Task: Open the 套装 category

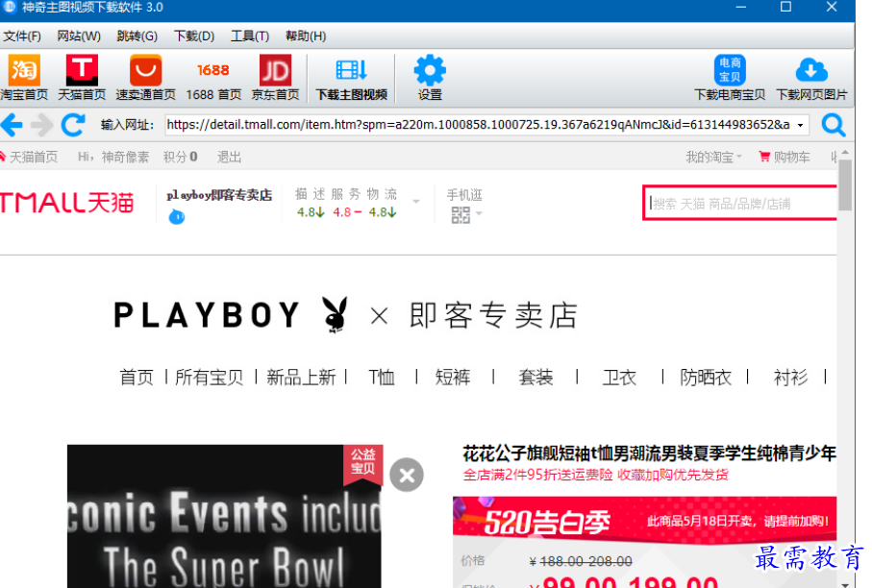Action: coord(536,378)
